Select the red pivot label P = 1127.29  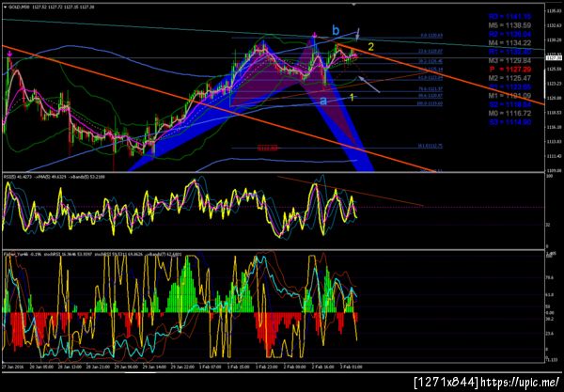[x=509, y=69]
